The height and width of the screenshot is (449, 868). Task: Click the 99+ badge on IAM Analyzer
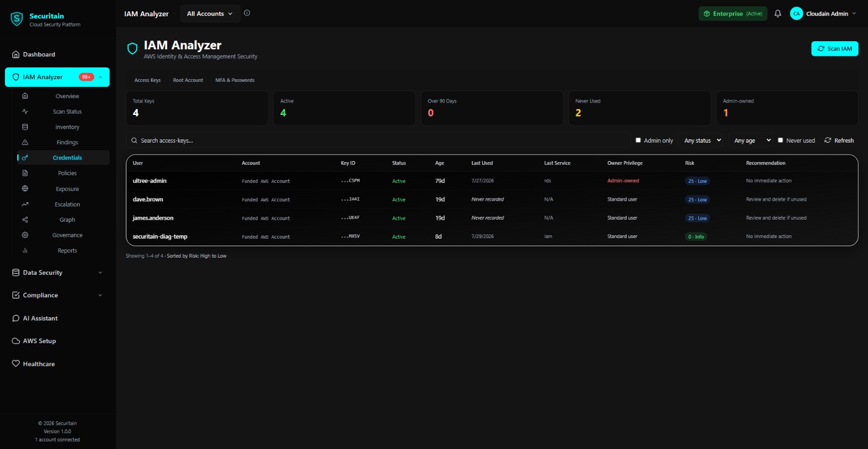point(86,77)
